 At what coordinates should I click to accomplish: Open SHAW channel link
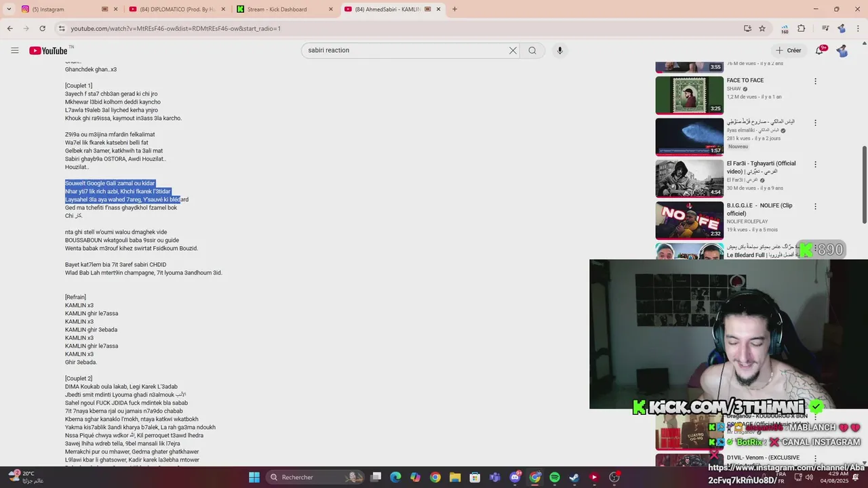[x=734, y=89]
